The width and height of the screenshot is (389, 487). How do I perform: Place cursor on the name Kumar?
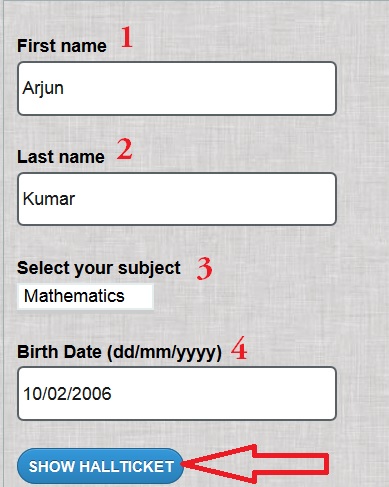[x=49, y=199]
